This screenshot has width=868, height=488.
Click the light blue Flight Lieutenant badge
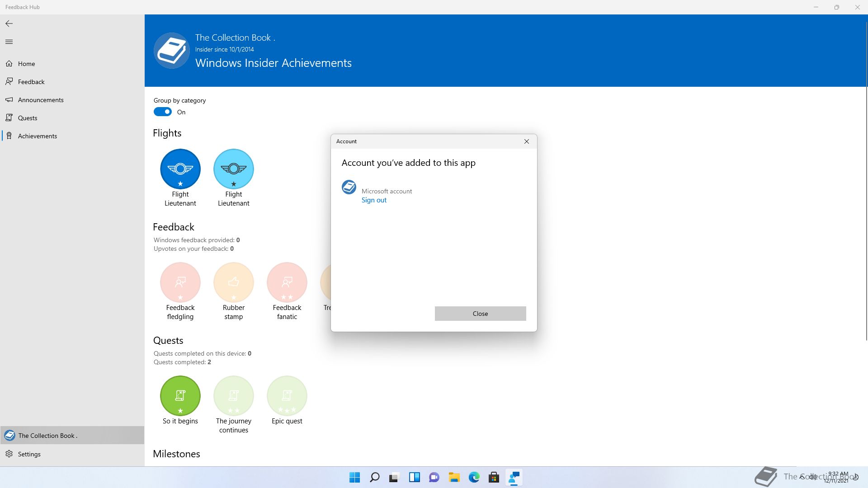pos(234,169)
